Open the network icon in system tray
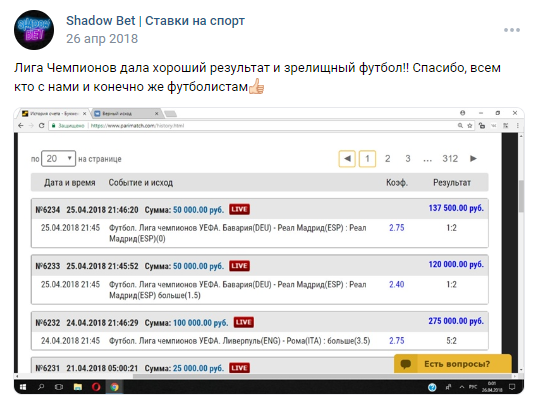The height and width of the screenshot is (404, 533). pos(449,387)
